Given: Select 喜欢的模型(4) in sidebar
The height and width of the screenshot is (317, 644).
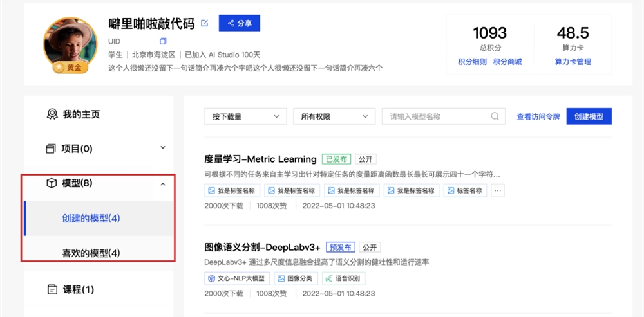Looking at the screenshot, I should click(91, 253).
